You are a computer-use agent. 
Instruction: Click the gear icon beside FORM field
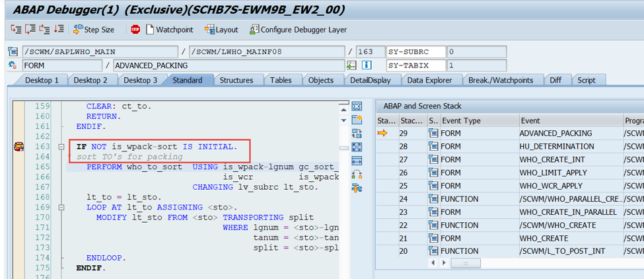pos(13,65)
